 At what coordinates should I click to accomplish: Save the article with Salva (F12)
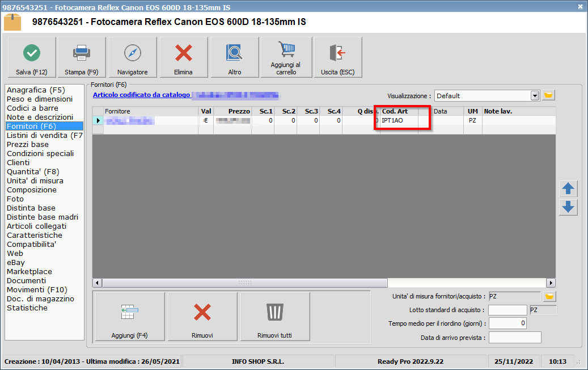[32, 57]
